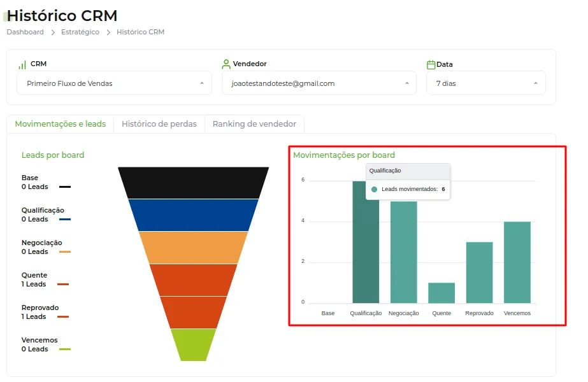Click the black Base funnel segment

pos(194,183)
